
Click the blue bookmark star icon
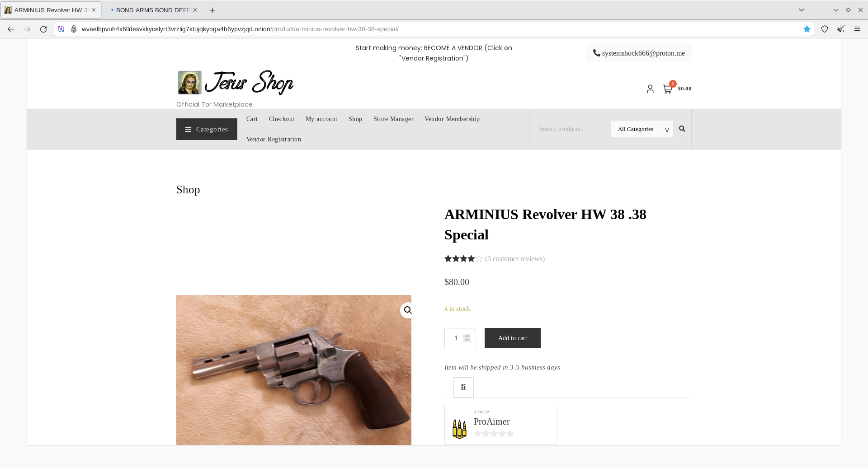(807, 29)
